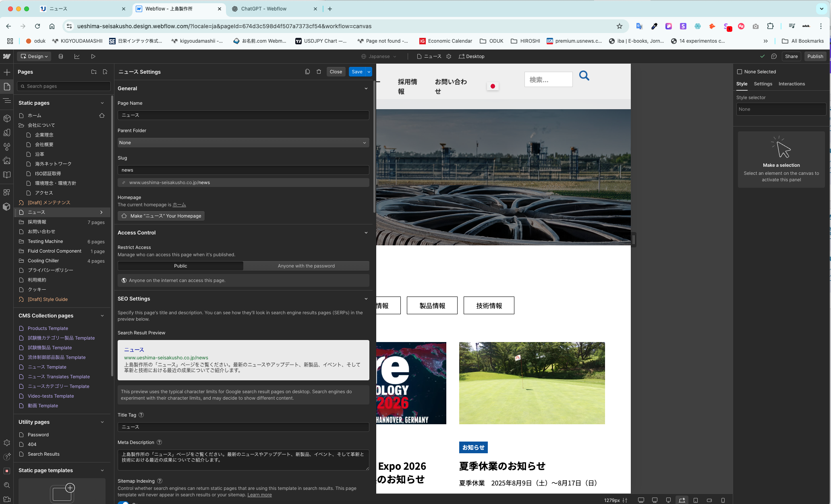Click the delete page trash icon
The height and width of the screenshot is (504, 831).
(x=319, y=72)
